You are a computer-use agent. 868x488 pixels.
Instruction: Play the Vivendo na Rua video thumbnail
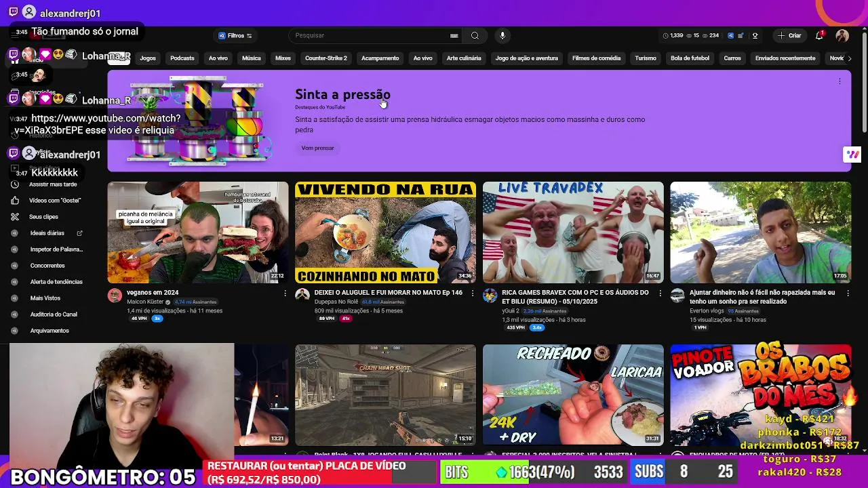[385, 232]
